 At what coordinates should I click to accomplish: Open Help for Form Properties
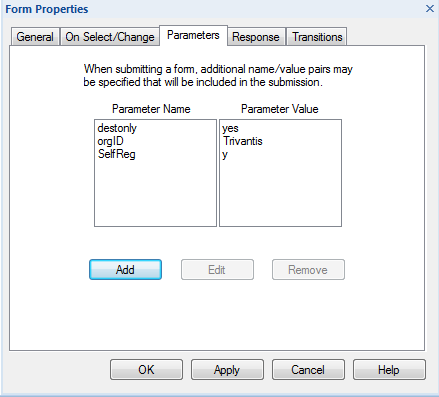[x=389, y=369]
